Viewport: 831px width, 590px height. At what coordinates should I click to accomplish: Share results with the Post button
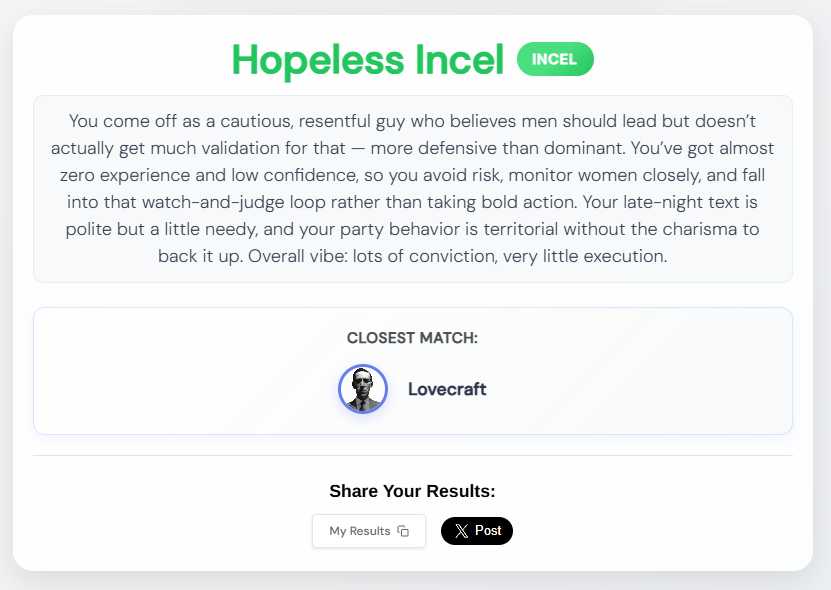pyautogui.click(x=477, y=531)
